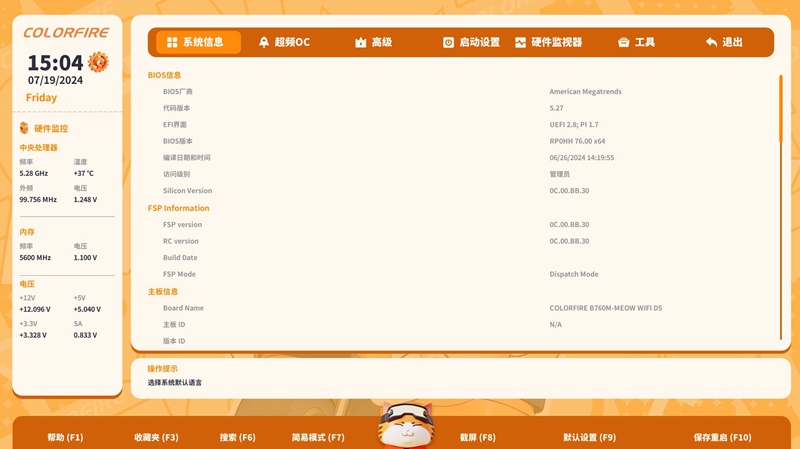Screen dimensions: 800x449
Task: Click the vertical scrollbar in the info panel
Action: 780,200
